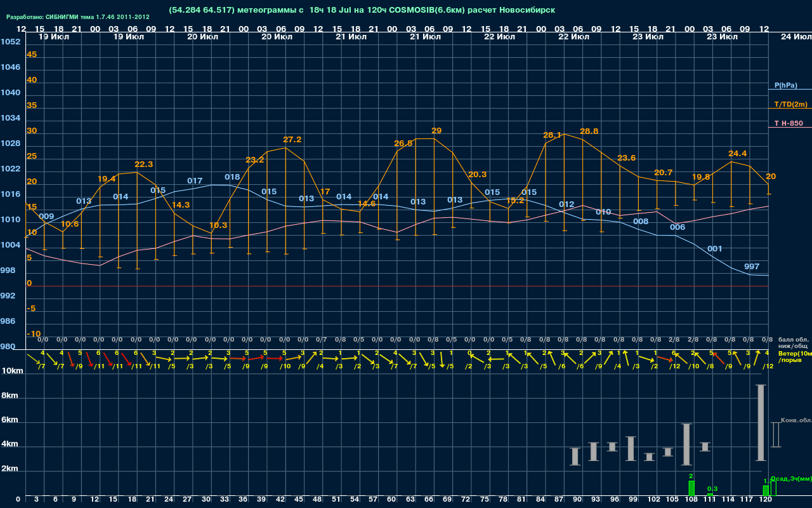This screenshot has width=812, height=508.
Task: Click the 24.4 temperature label
Action: tap(738, 153)
